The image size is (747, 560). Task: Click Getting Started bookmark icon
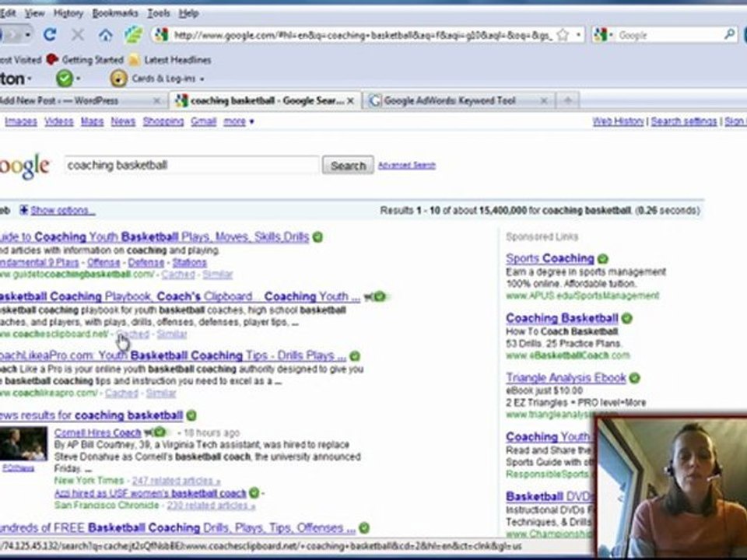point(52,60)
